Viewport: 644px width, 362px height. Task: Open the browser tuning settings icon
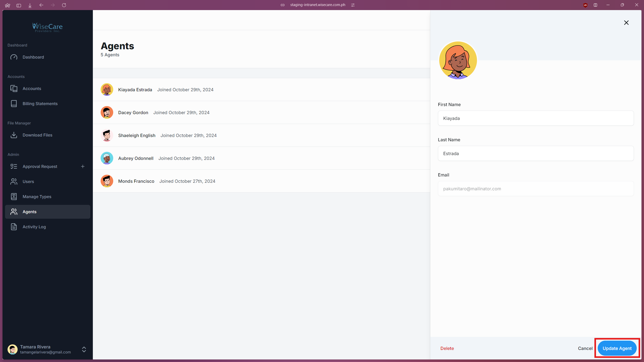point(353,5)
